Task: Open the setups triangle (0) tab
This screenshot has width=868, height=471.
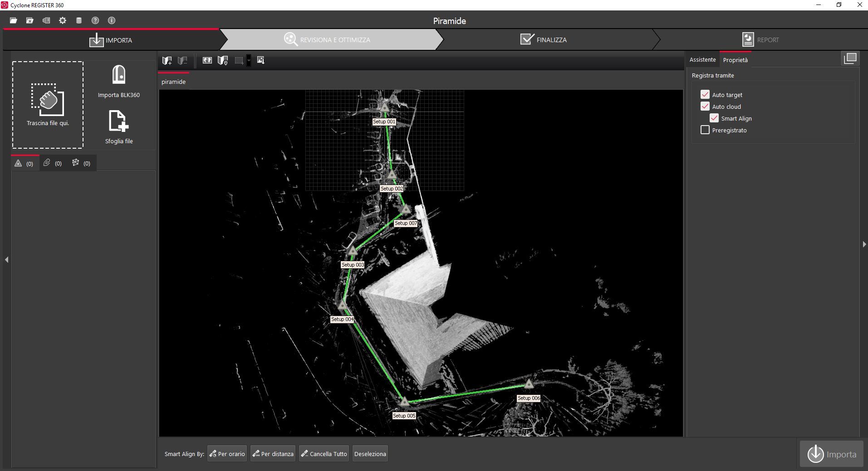Action: [24, 163]
